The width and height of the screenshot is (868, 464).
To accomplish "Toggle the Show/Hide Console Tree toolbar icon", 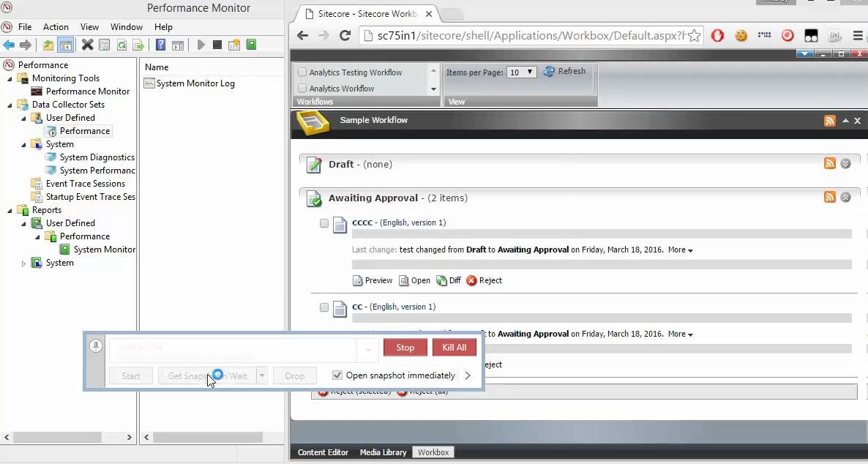I will pos(65,45).
